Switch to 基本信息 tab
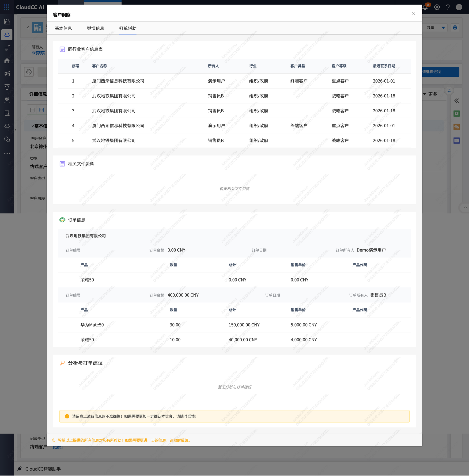Screen dimensions: 469x476 [x=63, y=28]
